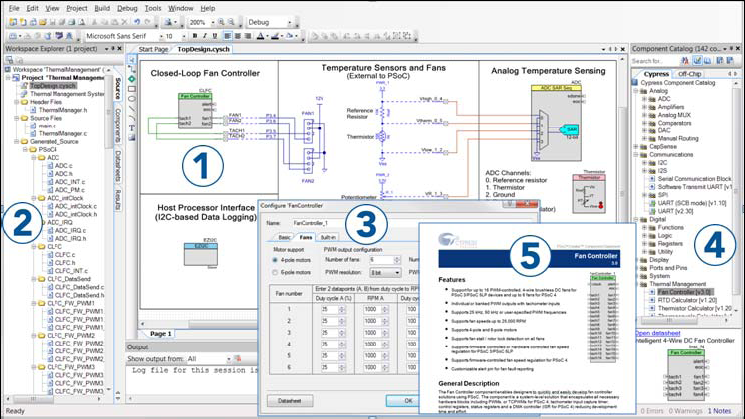Click the Component Catalog book icon

coord(707,61)
